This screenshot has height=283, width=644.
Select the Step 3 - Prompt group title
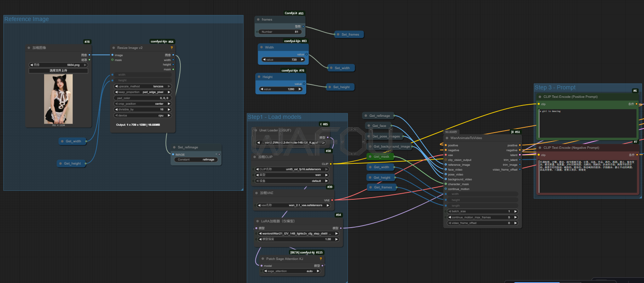click(555, 87)
